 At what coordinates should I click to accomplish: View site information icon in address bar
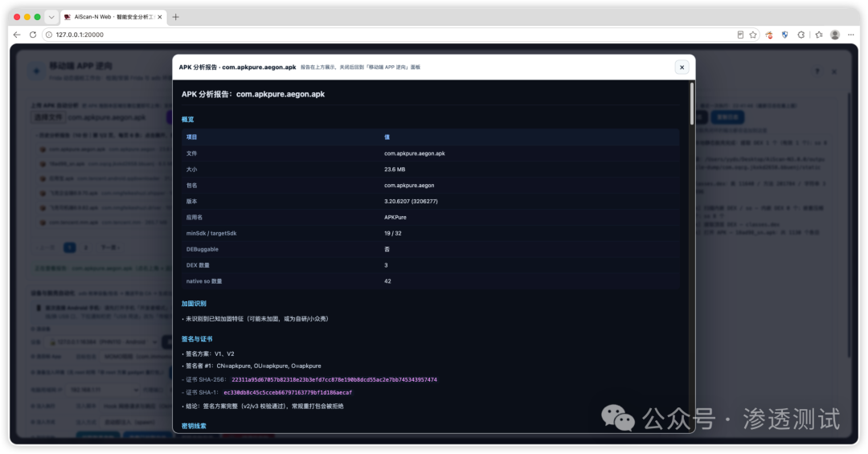point(49,35)
